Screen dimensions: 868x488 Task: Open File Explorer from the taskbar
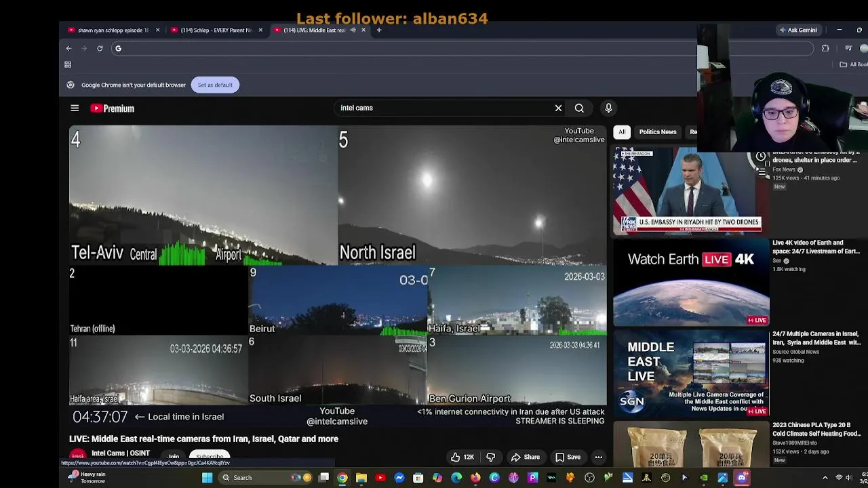pos(361,478)
